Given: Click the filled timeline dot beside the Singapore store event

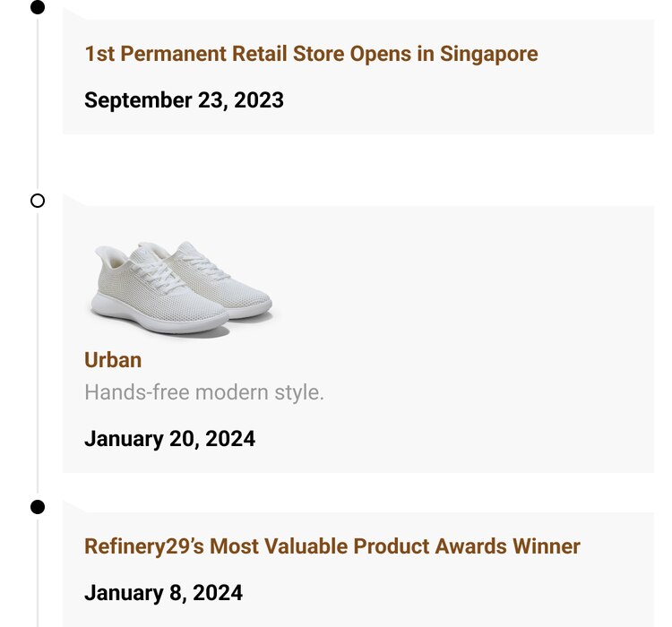Looking at the screenshot, I should [38, 8].
